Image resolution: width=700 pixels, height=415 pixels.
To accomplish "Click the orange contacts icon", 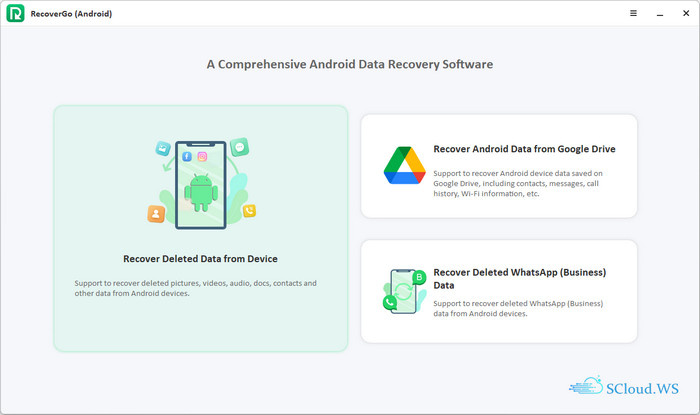I will 156,213.
